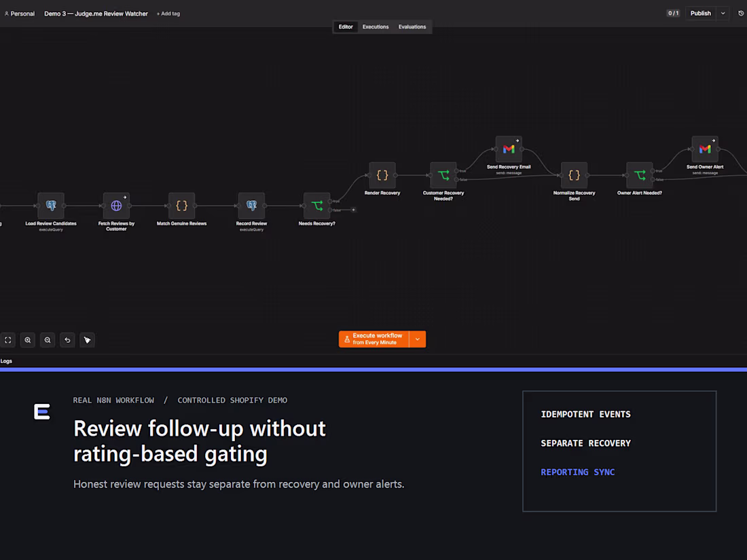Image resolution: width=747 pixels, height=560 pixels.
Task: Open workflow history clock icon
Action: 741,14
